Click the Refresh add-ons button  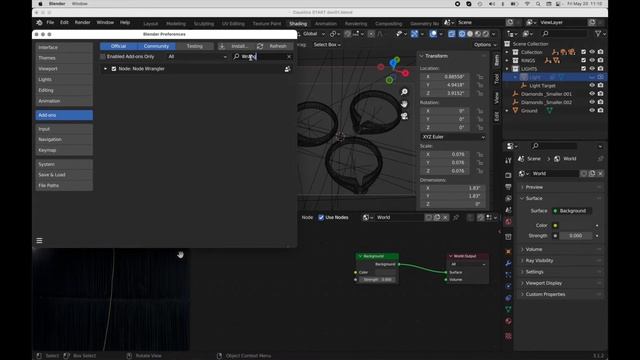tap(274, 46)
